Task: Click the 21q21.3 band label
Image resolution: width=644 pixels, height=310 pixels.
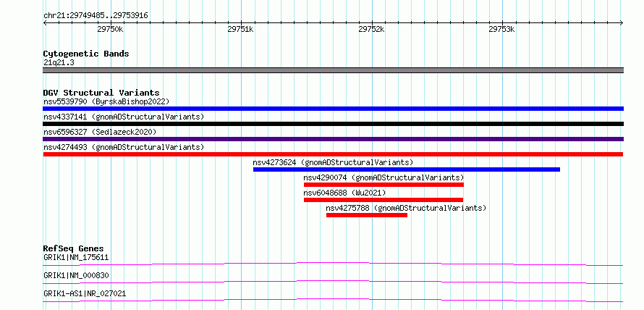Action: tap(59, 62)
